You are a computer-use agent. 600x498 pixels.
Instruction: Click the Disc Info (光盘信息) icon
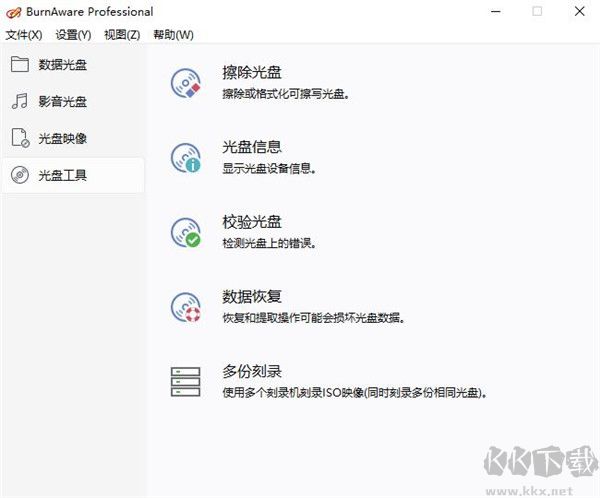click(186, 157)
